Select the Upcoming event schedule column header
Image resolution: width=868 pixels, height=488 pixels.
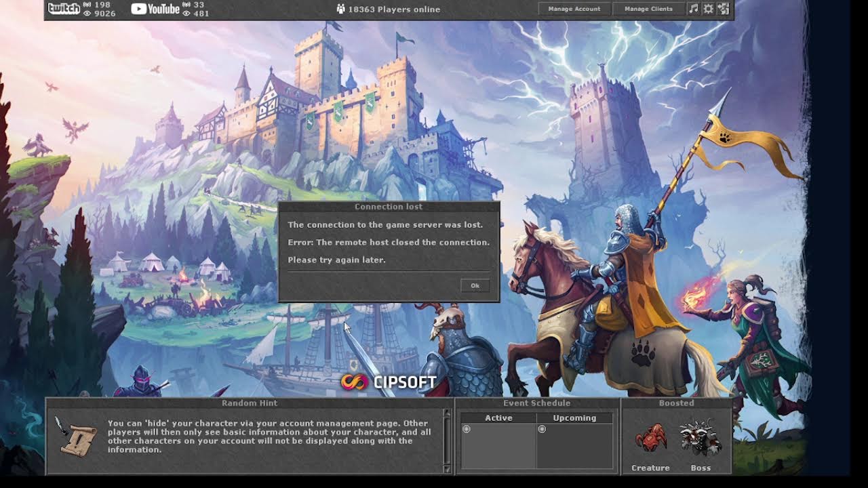pos(574,418)
